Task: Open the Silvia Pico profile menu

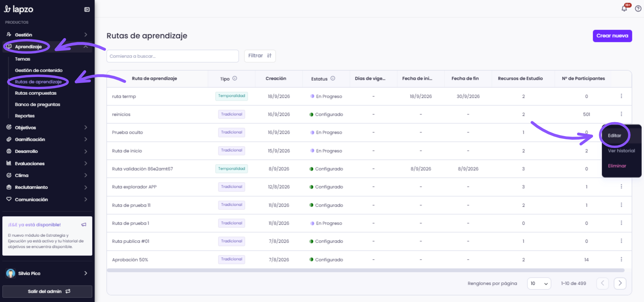Action: pos(47,273)
